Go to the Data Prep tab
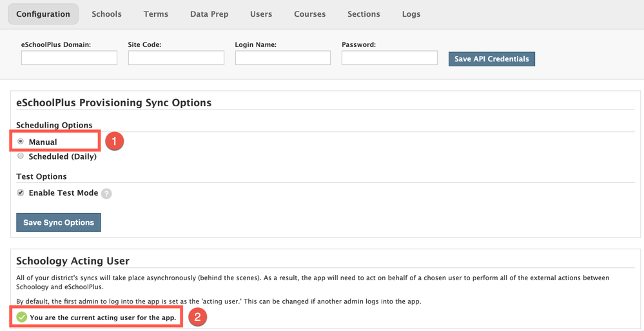Screen dimensions: 644x331 (209, 14)
